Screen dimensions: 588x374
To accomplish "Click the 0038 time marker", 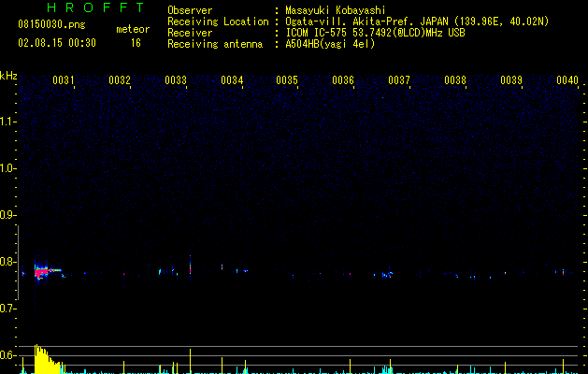I will tap(455, 80).
